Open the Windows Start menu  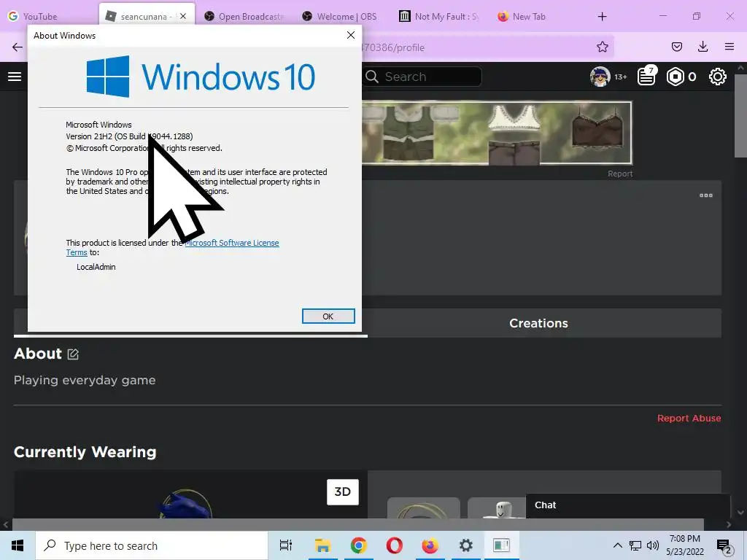pos(18,545)
